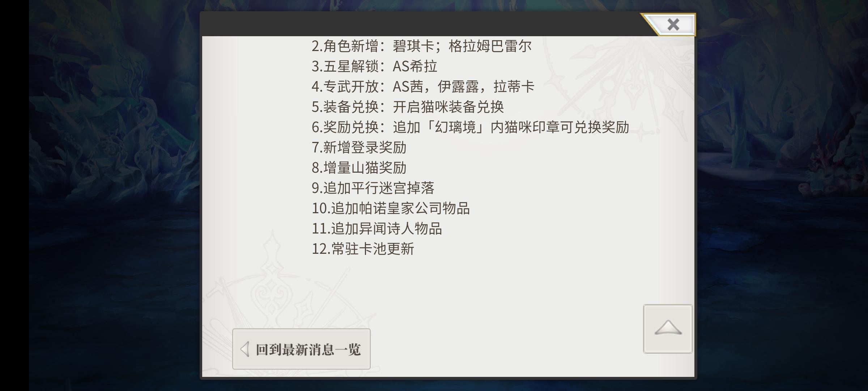
Task: Click line 6 about 幻璃境 奖励兑换
Action: 471,127
